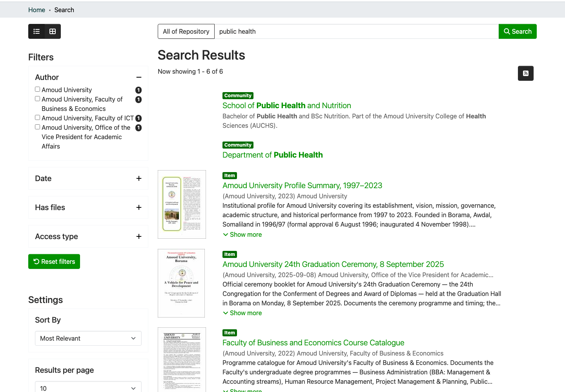This screenshot has height=392, width=565.
Task: Open the Results per page dropdown
Action: (x=88, y=388)
